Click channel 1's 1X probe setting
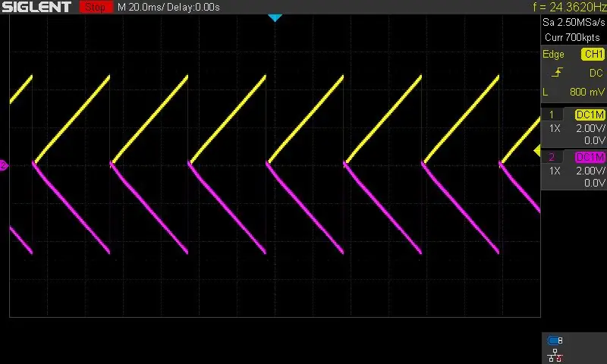Screen dimensions: 607x364 coord(555,128)
